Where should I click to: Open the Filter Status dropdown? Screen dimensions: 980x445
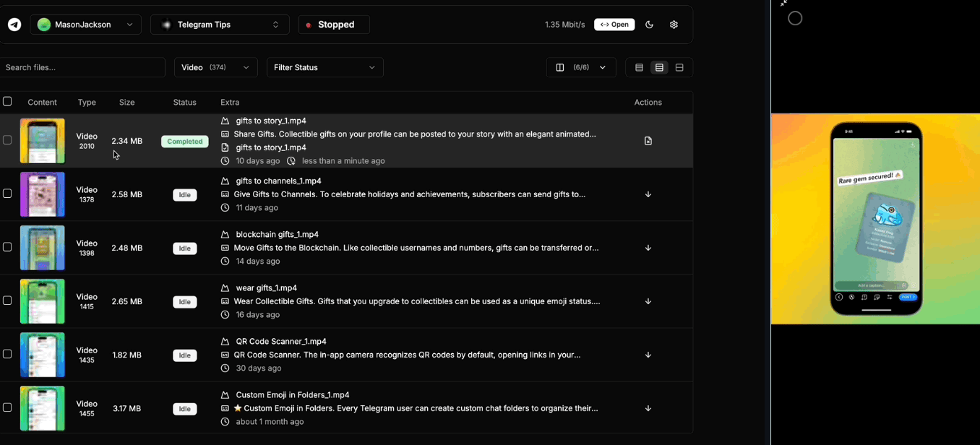325,67
